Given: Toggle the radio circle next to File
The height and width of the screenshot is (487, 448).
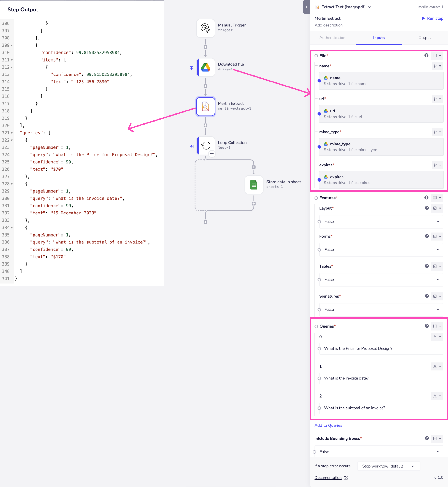Looking at the screenshot, I should pos(316,56).
